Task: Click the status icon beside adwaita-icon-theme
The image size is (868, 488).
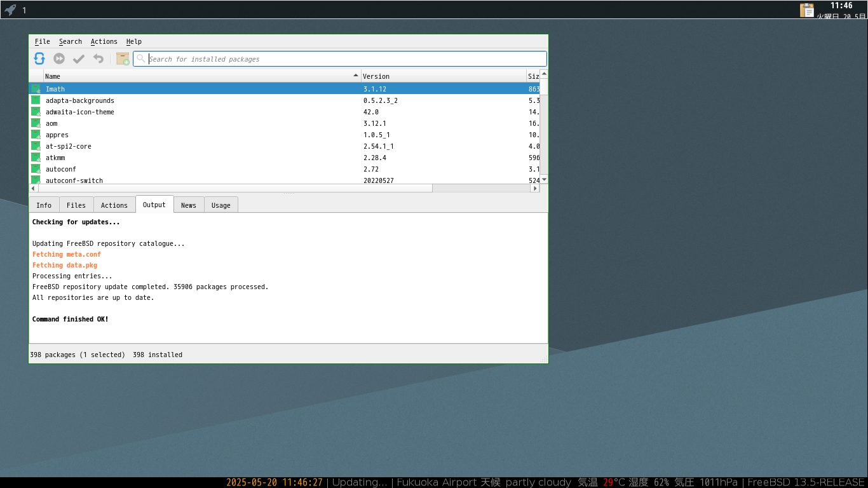Action: (36, 112)
